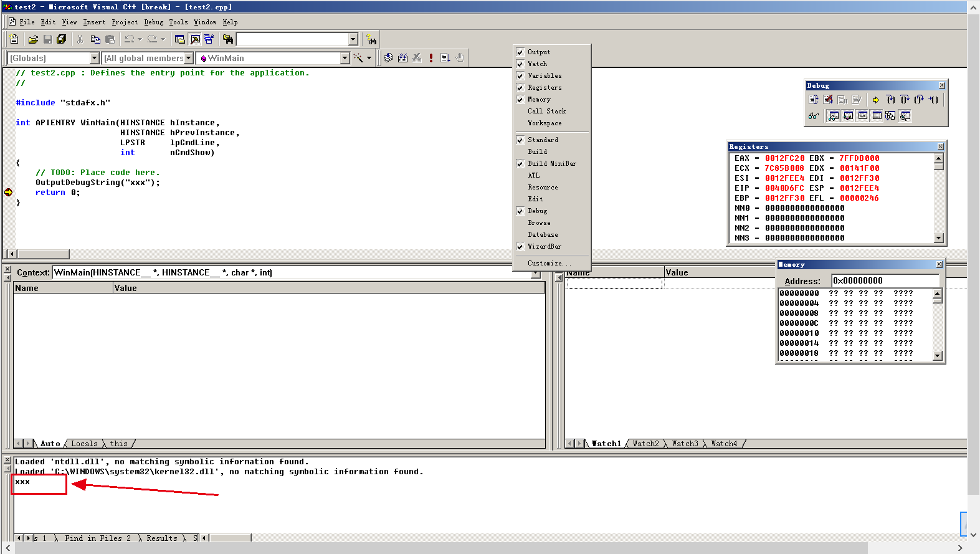The width and height of the screenshot is (980, 554).
Task: Click the Step Over icon
Action: [905, 100]
